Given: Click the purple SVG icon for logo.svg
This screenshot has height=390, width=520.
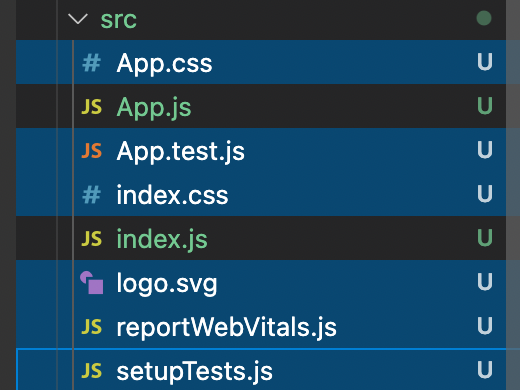Looking at the screenshot, I should [x=92, y=283].
